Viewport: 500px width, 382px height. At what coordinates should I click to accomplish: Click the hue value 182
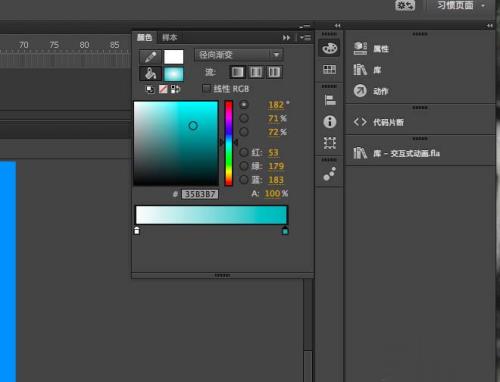[x=276, y=105]
